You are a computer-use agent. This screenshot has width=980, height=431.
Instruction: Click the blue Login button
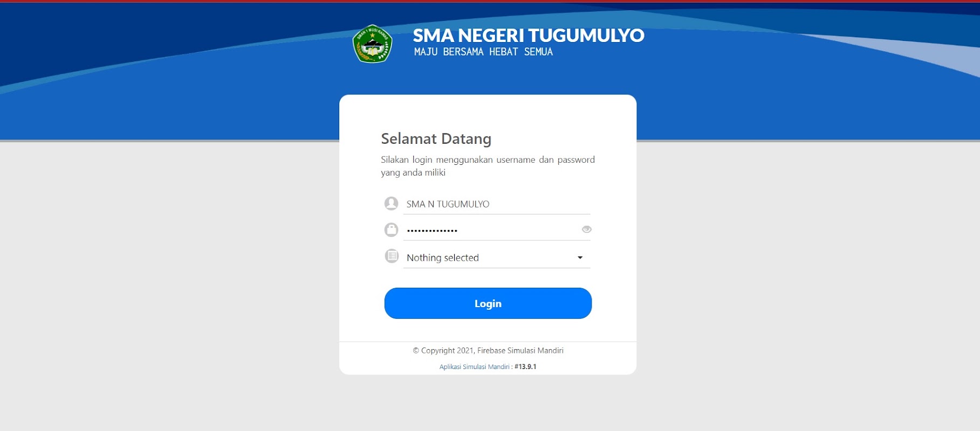coord(488,303)
